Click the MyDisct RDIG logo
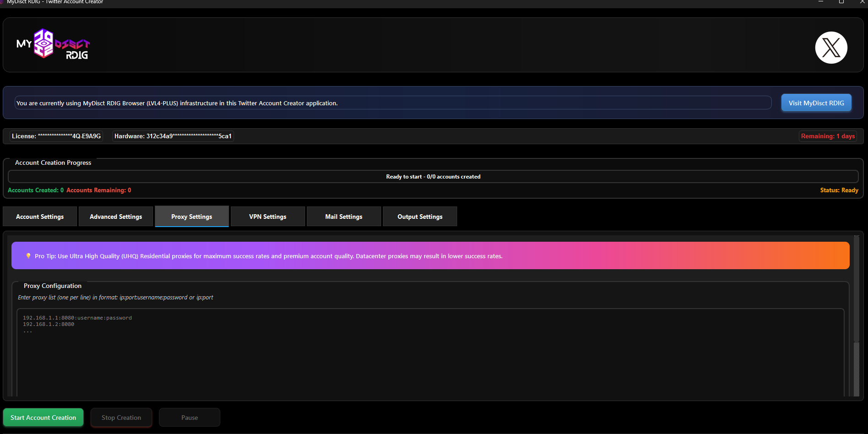This screenshot has height=434, width=868. [53, 44]
